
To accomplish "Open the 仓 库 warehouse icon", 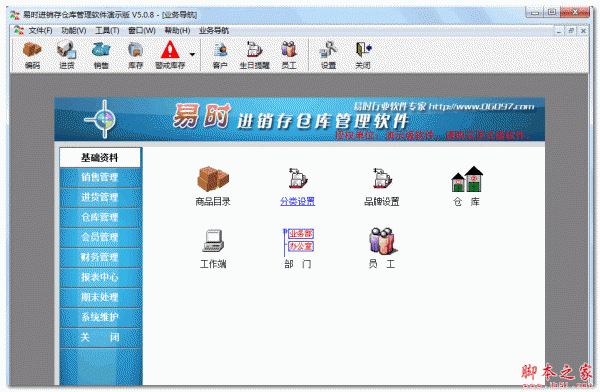I will [x=467, y=179].
